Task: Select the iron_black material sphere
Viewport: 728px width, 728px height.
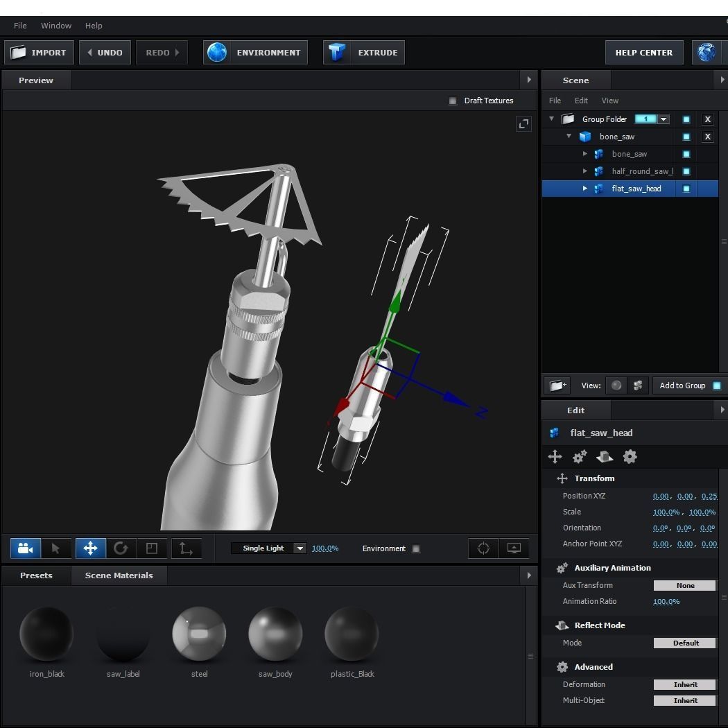Action: pyautogui.click(x=46, y=634)
